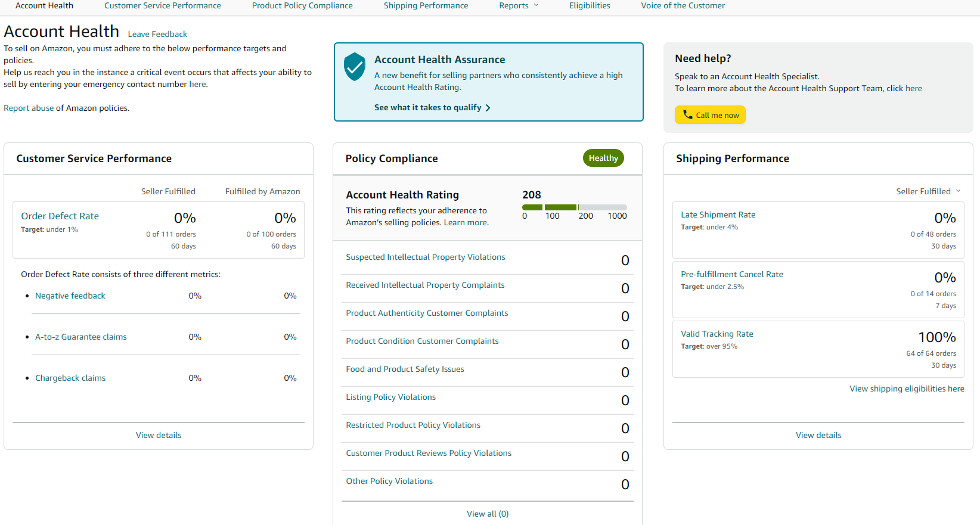The image size is (980, 525).
Task: Open Late Shipment Rate link
Action: click(718, 215)
